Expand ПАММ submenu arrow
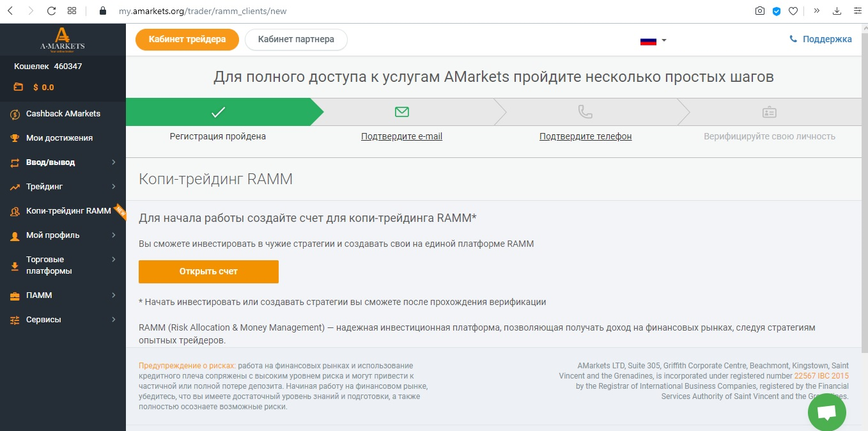 tap(114, 295)
